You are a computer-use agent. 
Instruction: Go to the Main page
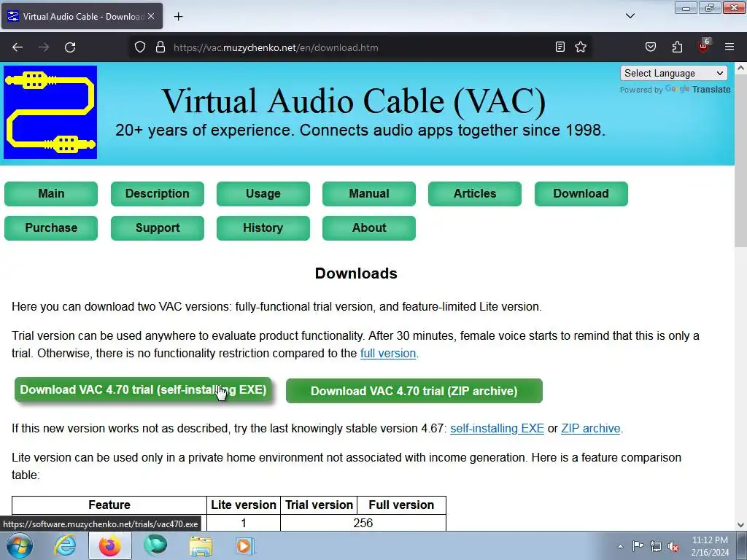coord(51,193)
